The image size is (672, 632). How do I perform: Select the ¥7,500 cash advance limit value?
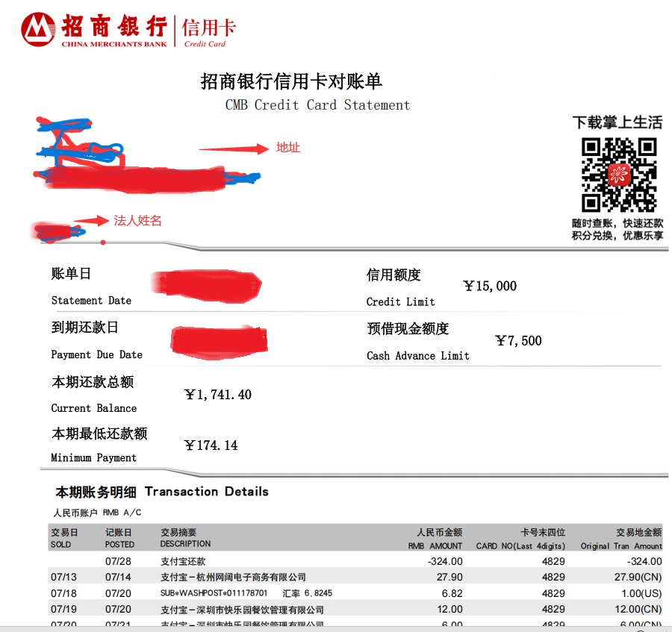[x=518, y=341]
